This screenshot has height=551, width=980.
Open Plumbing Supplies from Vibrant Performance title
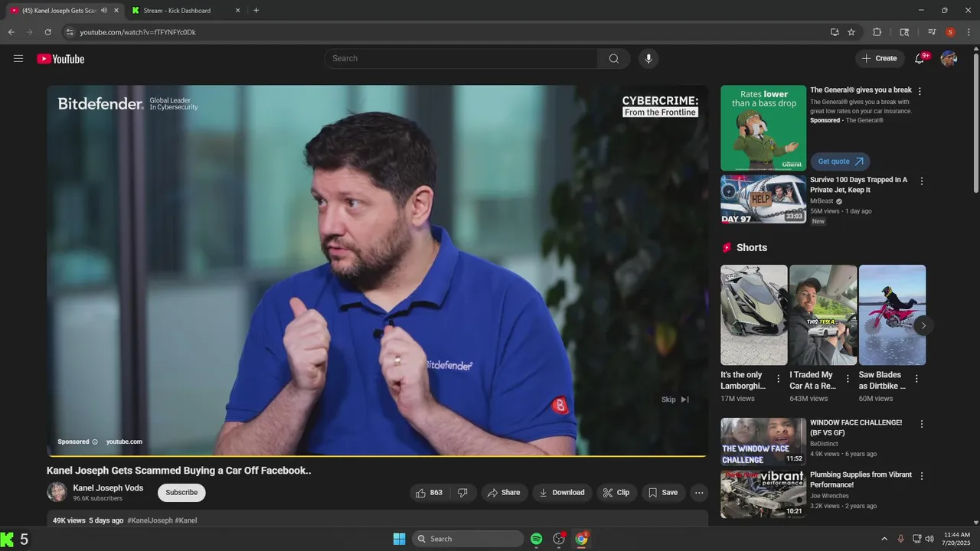pos(861,480)
